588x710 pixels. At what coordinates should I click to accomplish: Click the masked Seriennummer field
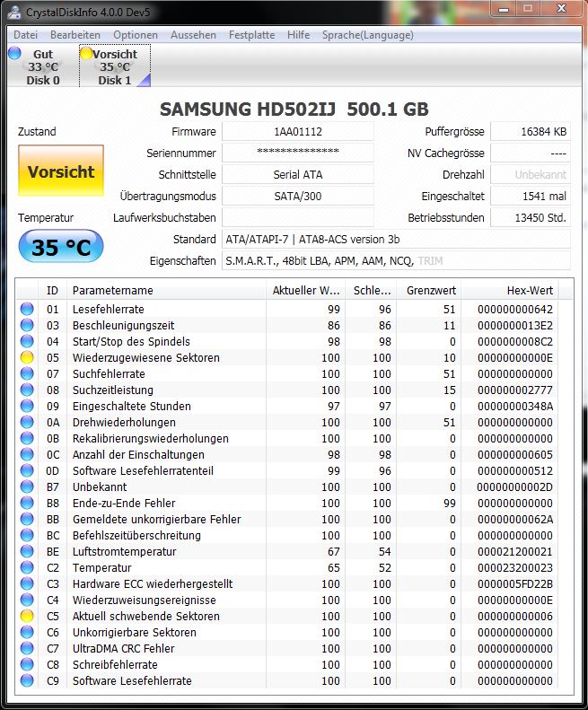(298, 153)
